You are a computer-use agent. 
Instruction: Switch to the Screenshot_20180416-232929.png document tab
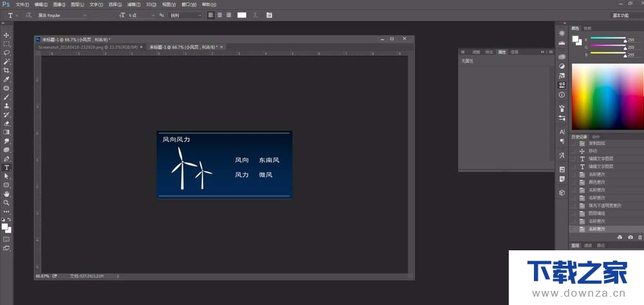88,47
